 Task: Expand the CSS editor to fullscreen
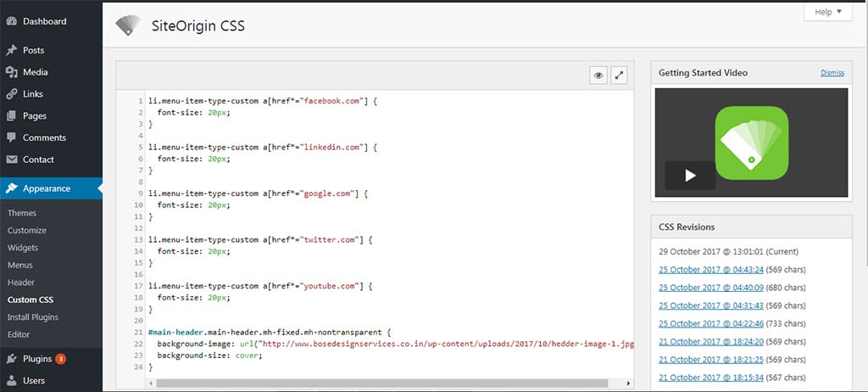(x=620, y=76)
